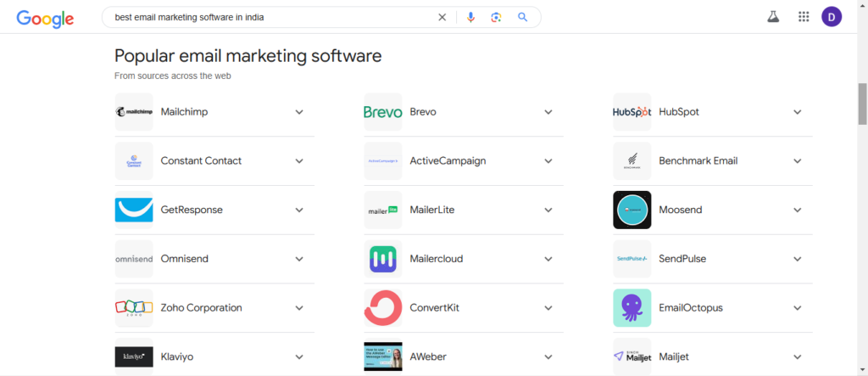The height and width of the screenshot is (376, 868).
Task: Open Google Lens image search
Action: coord(496,17)
